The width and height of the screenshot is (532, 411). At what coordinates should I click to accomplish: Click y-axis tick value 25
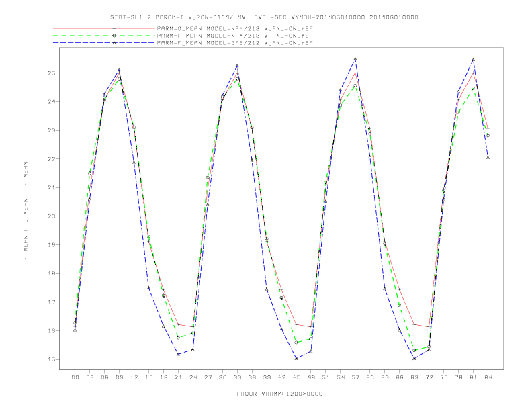coord(52,73)
